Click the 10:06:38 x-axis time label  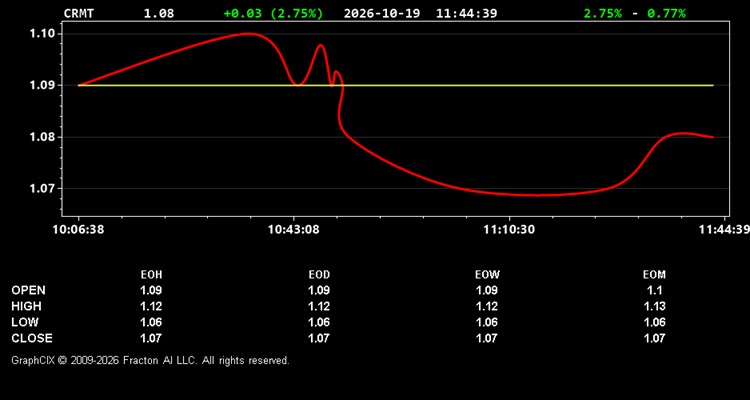pos(78,230)
